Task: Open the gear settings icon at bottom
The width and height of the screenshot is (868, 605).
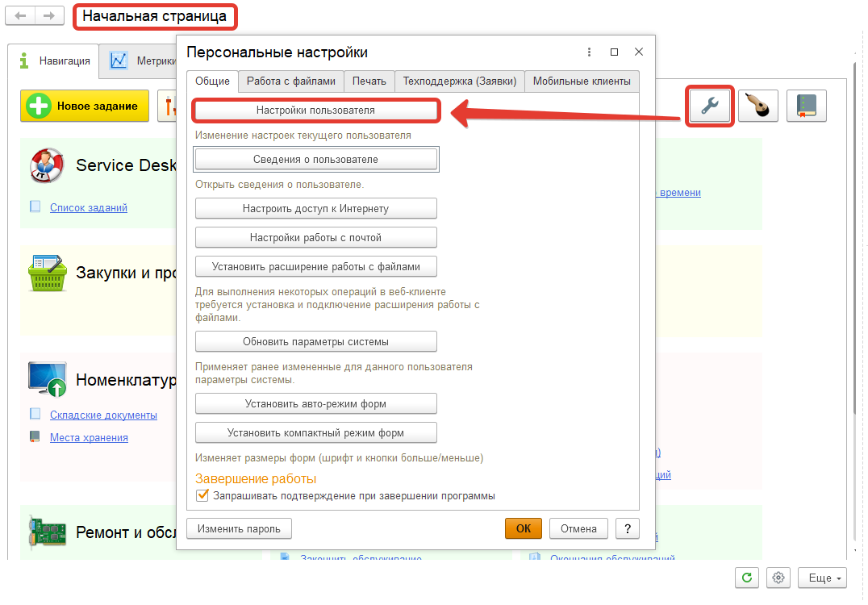Action: pos(778,578)
